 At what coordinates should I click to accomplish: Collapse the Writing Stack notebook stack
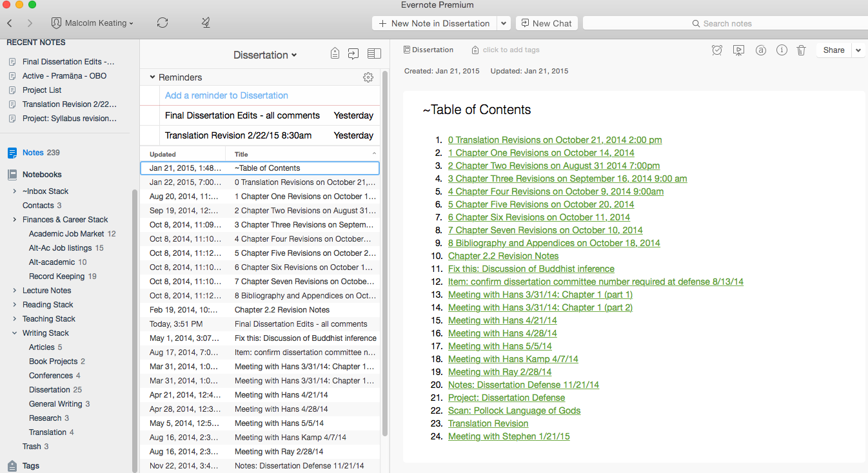15,333
